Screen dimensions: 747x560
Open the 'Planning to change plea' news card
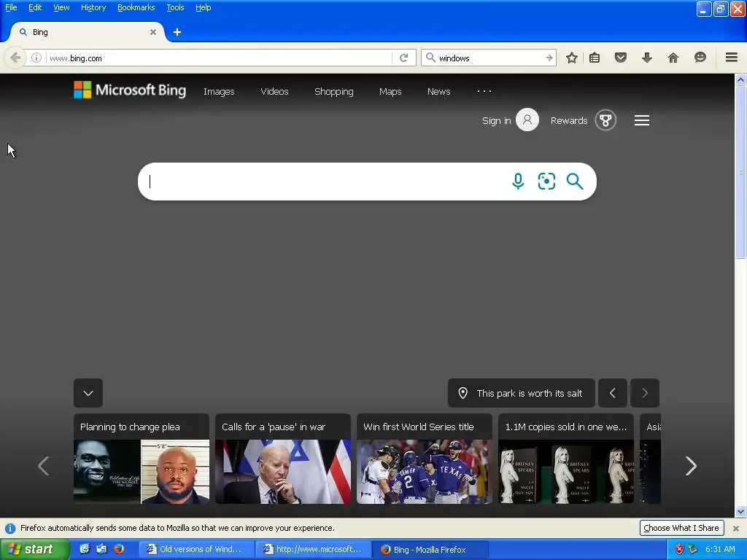pos(141,459)
